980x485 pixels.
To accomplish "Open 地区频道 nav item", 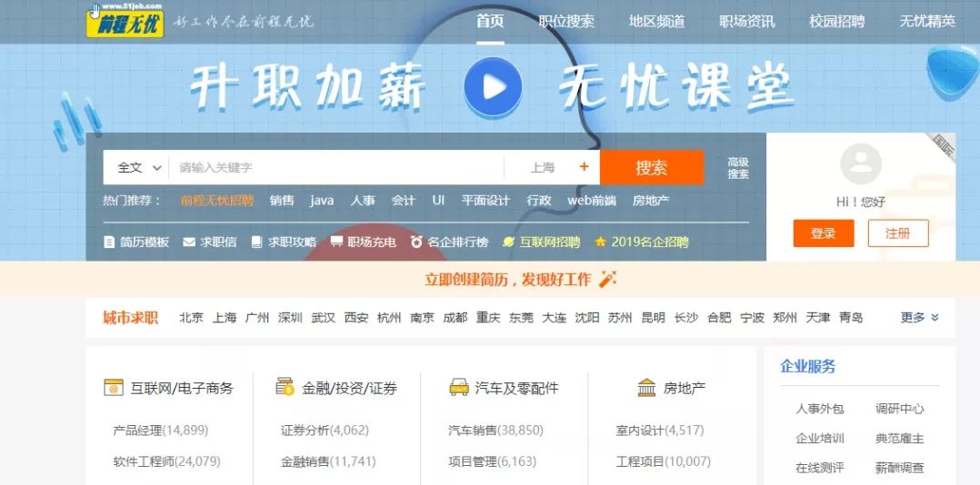I will tap(657, 21).
